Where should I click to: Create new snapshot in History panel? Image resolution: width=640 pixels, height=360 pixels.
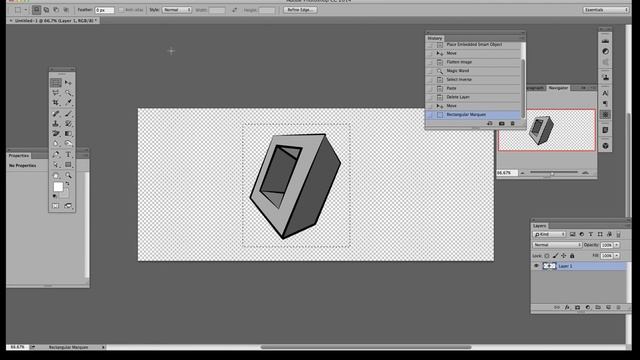point(502,124)
